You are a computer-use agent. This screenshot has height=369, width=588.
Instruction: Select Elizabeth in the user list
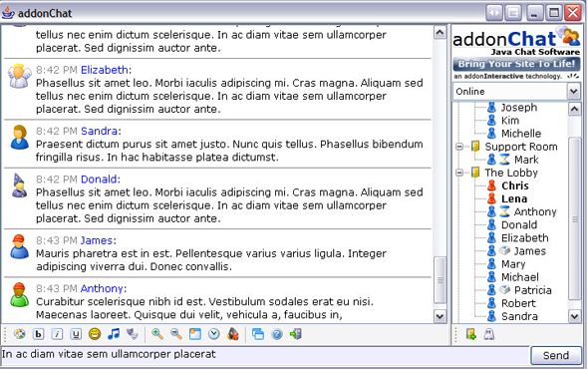525,238
